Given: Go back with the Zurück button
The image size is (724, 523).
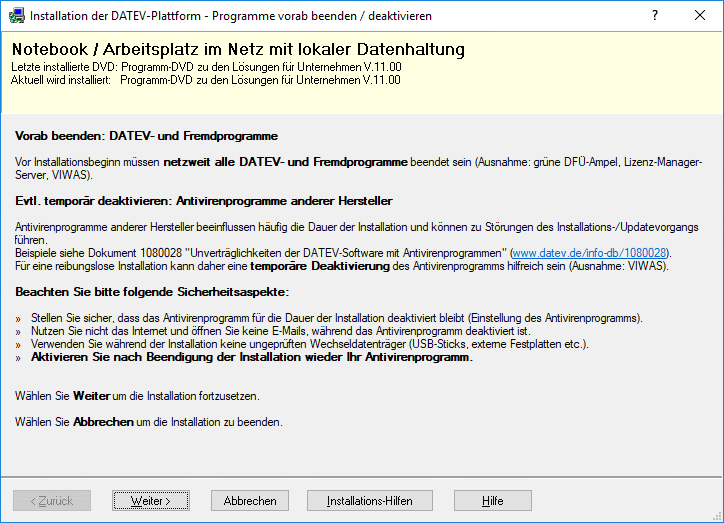Looking at the screenshot, I should point(52,500).
